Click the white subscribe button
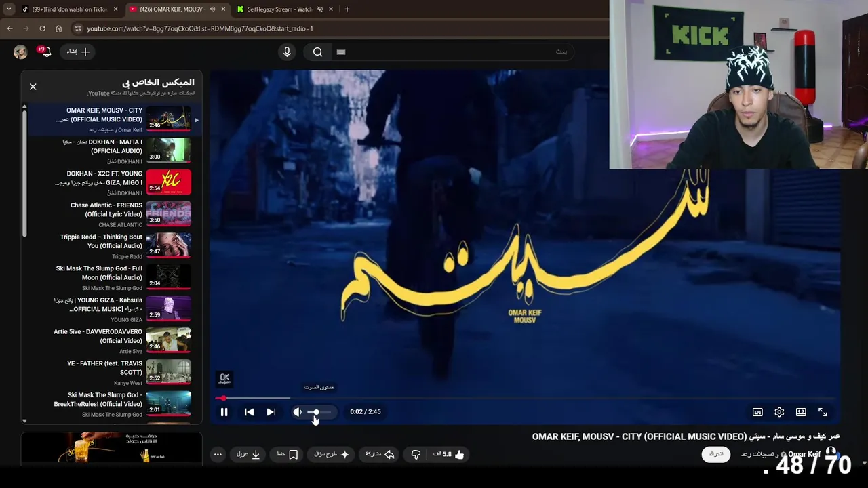The image size is (868, 488). 716,454
